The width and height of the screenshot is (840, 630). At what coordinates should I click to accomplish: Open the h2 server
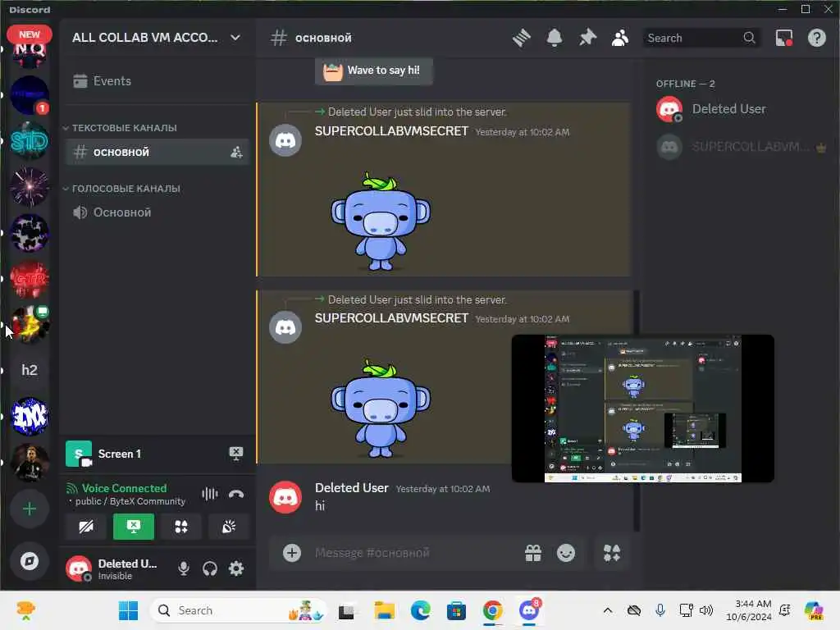pyautogui.click(x=30, y=370)
